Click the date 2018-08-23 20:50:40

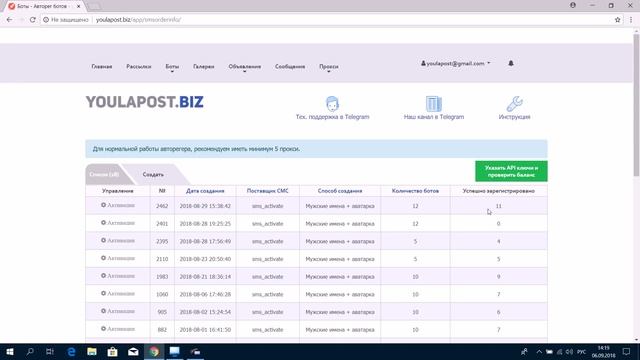[205, 259]
